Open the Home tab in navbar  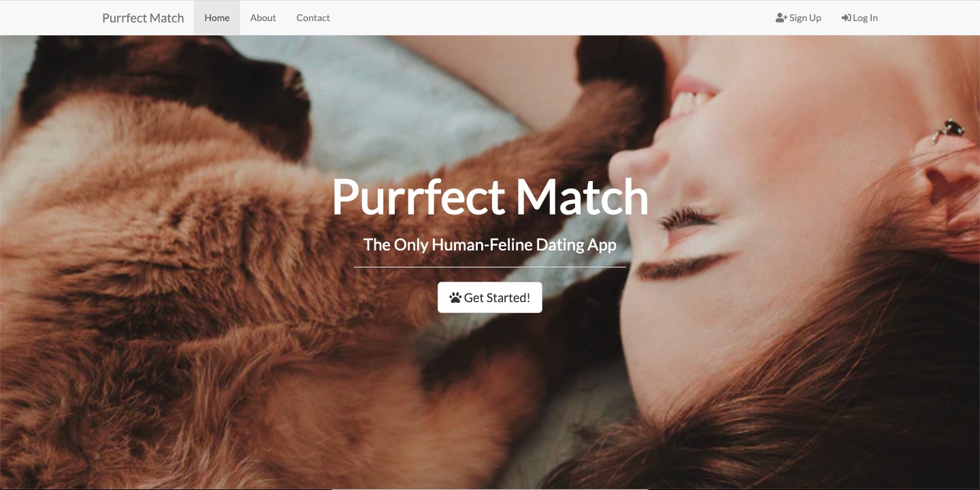pyautogui.click(x=217, y=18)
